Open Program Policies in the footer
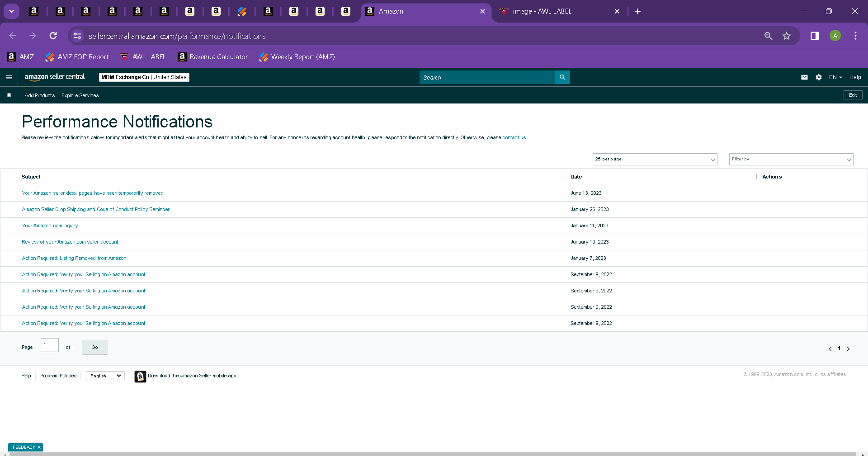This screenshot has width=868, height=456. tap(58, 376)
